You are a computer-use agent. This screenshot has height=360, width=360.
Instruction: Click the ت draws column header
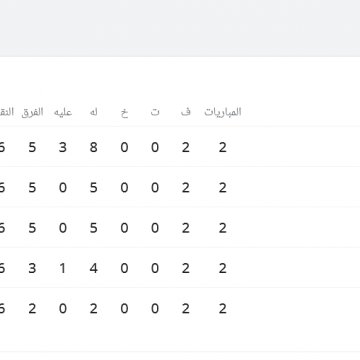[155, 112]
